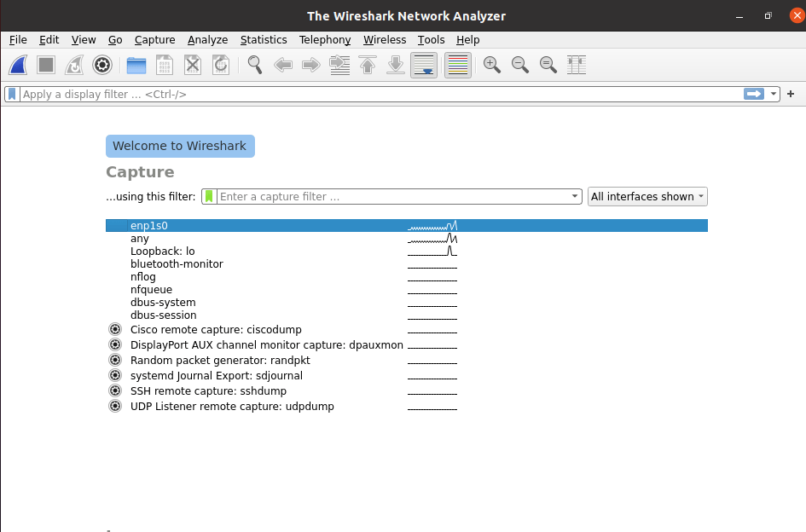Go forward in packet history arrow
Image resolution: width=806 pixels, height=532 pixels.
311,66
